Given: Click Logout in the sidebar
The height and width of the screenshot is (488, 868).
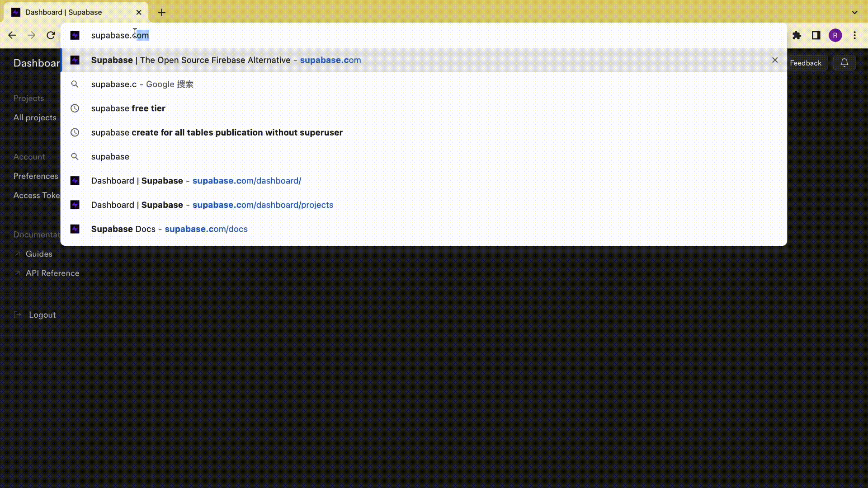Looking at the screenshot, I should tap(42, 315).
